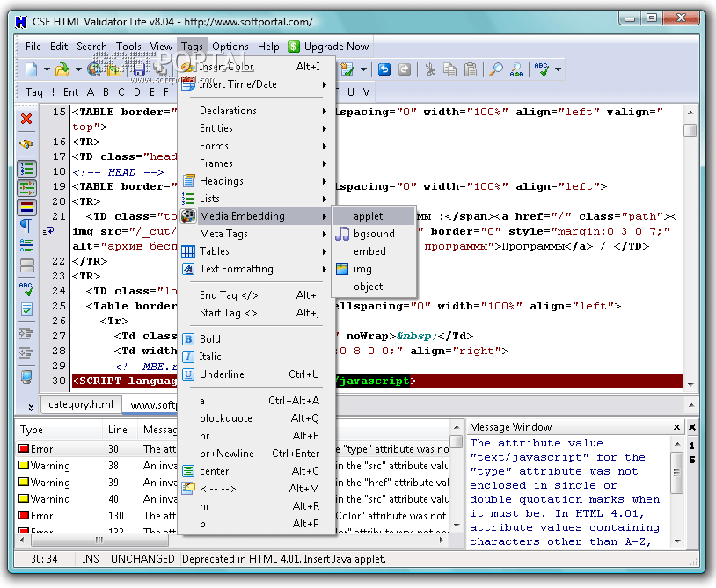Open the File menu

(33, 47)
